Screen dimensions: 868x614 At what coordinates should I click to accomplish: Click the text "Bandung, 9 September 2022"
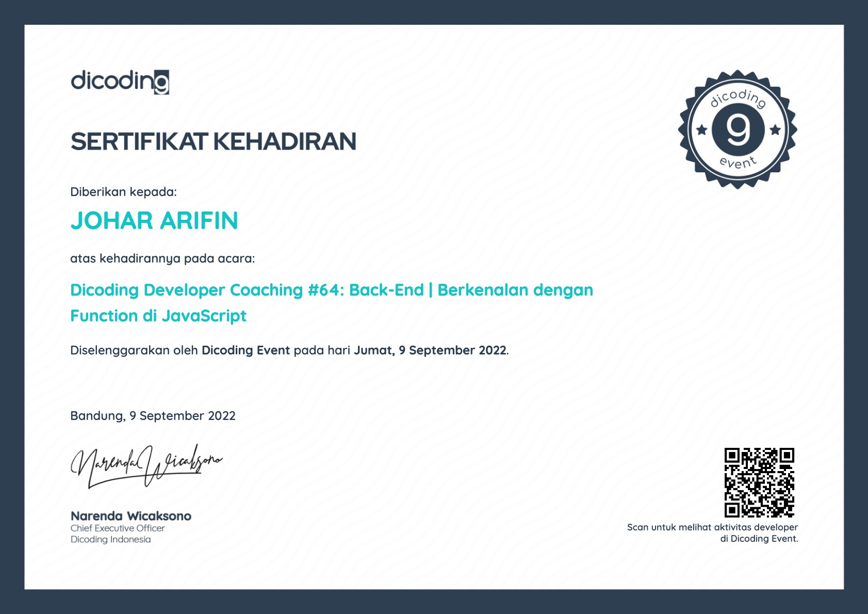[153, 416]
